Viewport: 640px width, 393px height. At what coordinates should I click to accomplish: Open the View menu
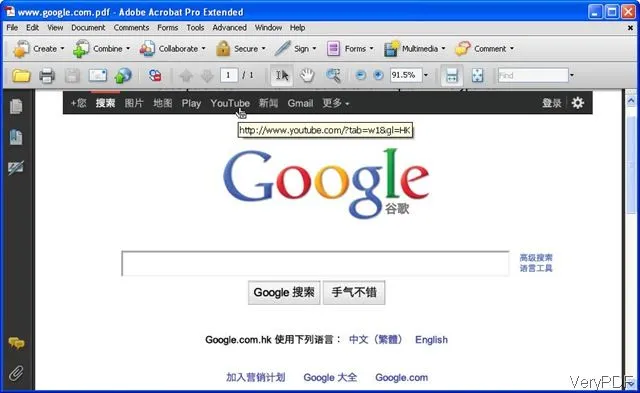(x=55, y=28)
